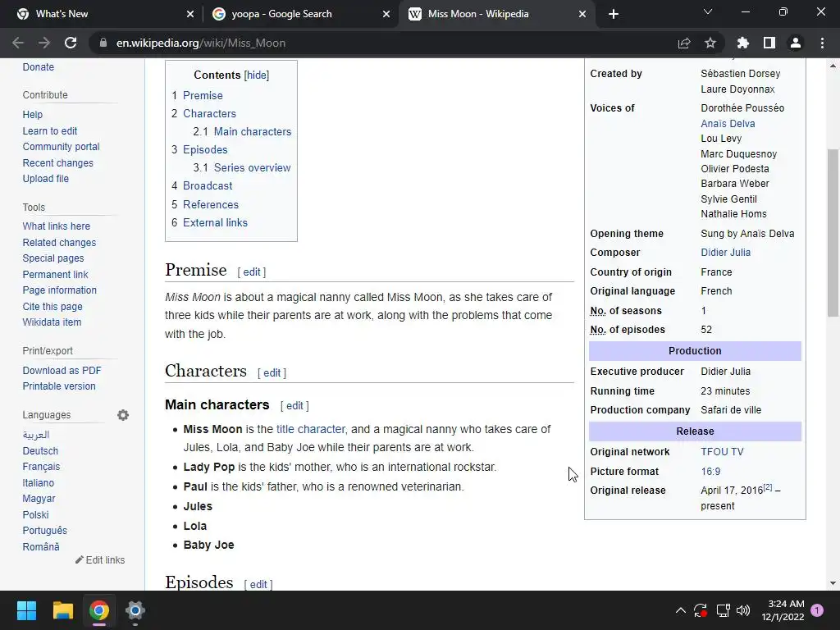The image size is (840, 630).
Task: Open the Chrome profile icon
Action: pyautogui.click(x=796, y=43)
